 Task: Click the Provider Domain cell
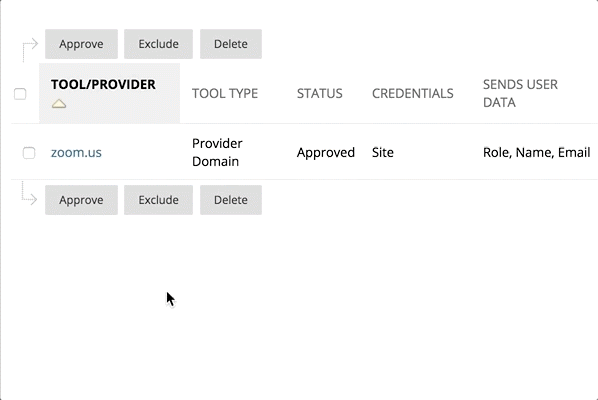[x=217, y=153]
